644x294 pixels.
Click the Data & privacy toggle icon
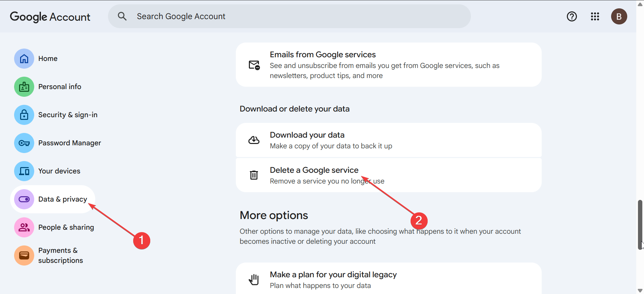[x=24, y=199]
